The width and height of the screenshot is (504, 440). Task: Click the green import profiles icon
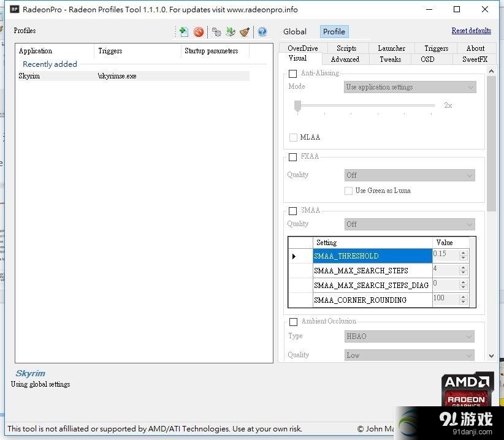coord(230,32)
